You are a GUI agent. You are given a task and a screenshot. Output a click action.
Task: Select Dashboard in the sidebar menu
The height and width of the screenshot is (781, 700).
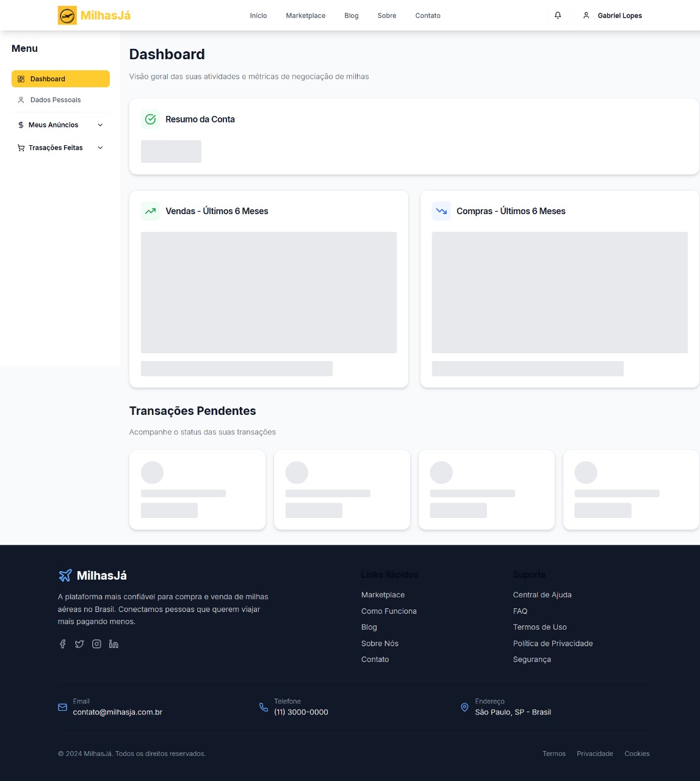click(x=60, y=79)
